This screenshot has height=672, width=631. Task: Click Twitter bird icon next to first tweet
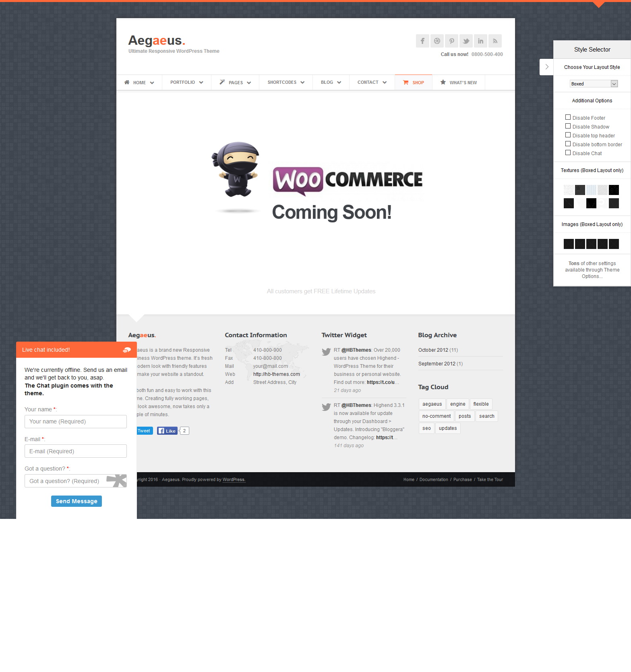(326, 352)
